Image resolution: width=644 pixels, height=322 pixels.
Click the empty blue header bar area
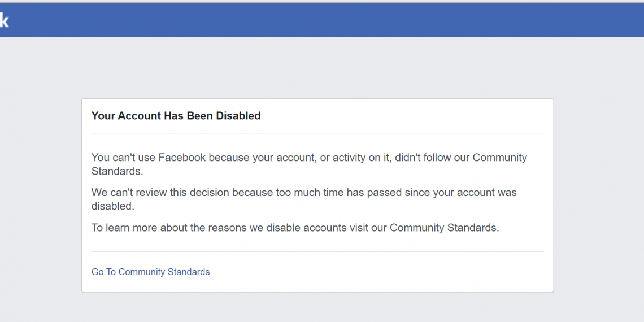322,20
